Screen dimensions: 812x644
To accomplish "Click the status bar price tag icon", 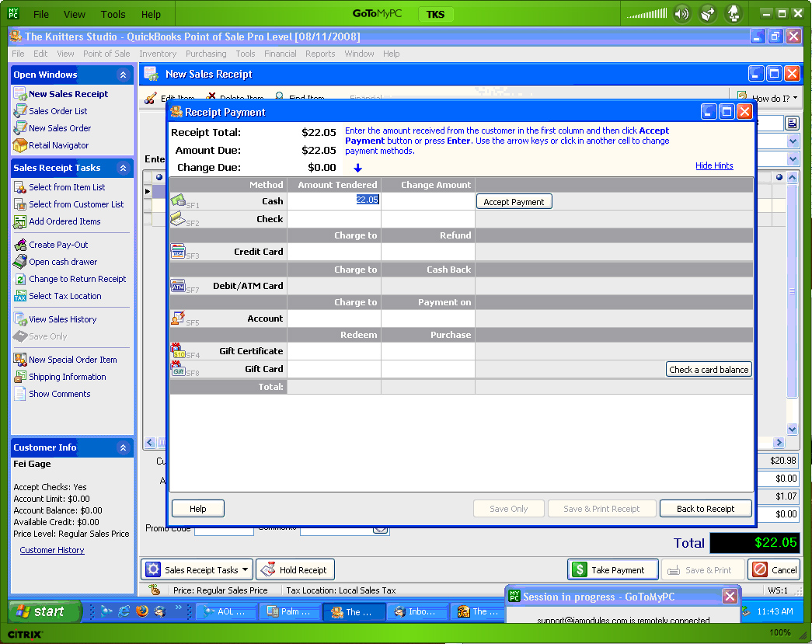I will coord(154,590).
